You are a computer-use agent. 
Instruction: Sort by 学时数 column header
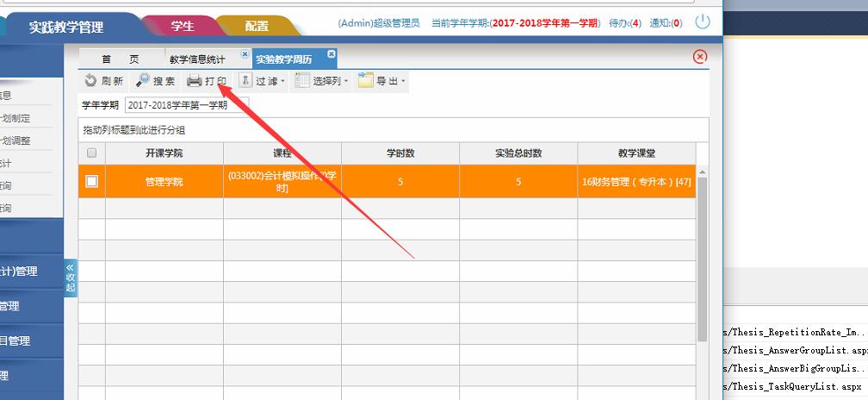[400, 153]
